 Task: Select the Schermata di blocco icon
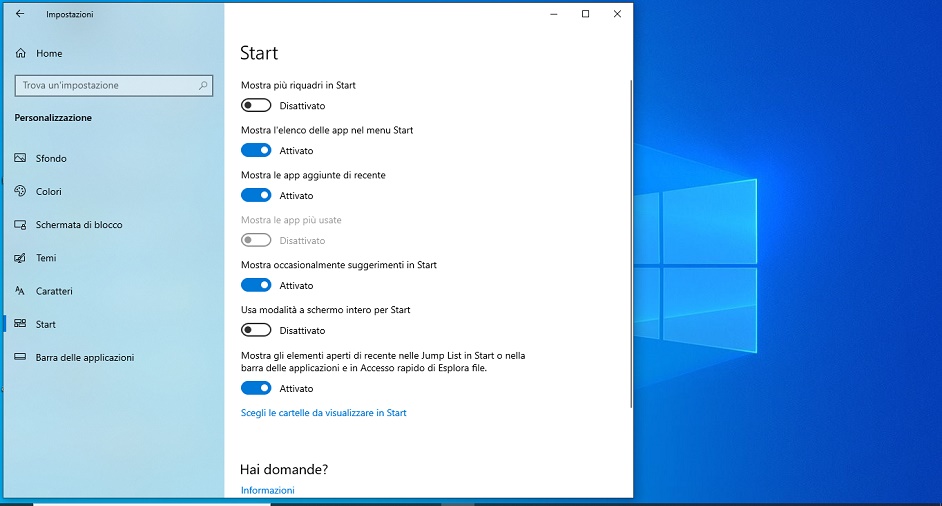pos(20,225)
